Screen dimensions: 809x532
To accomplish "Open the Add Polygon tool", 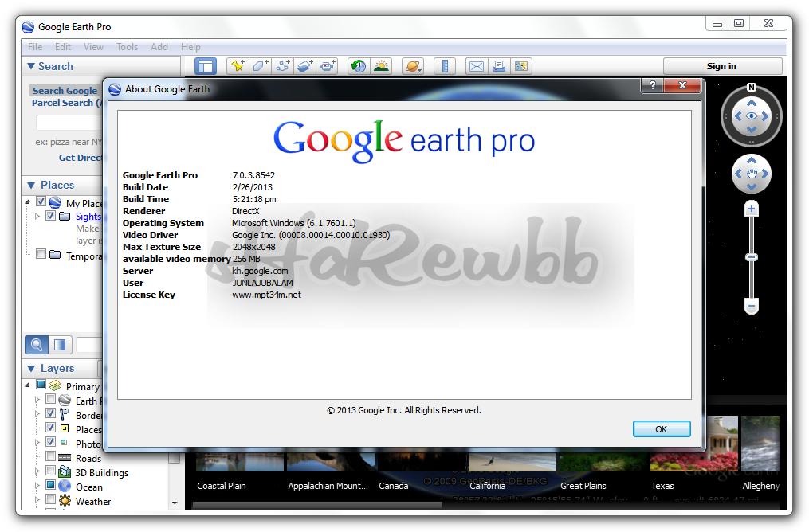I will 260,66.
